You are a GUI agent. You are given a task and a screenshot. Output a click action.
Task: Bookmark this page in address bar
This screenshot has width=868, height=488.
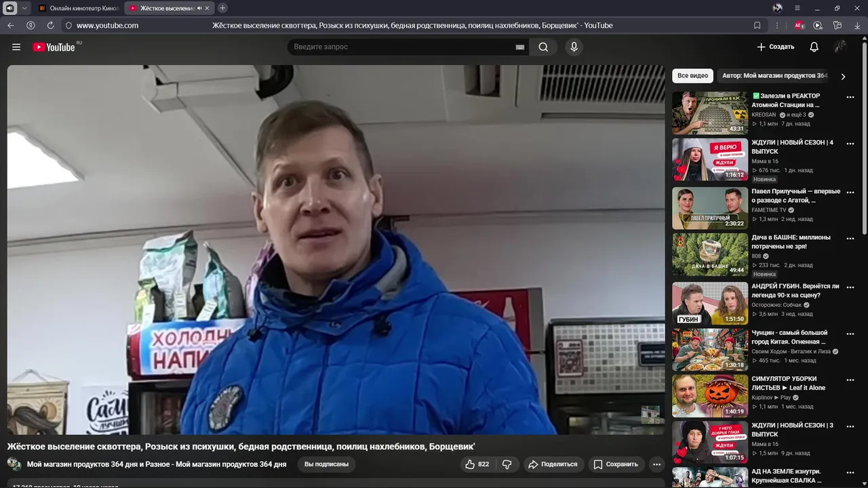(757, 25)
